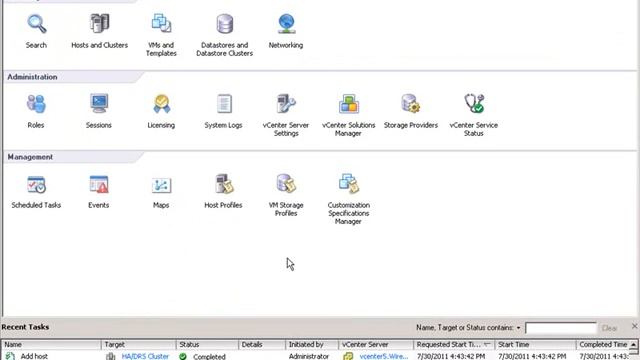The height and width of the screenshot is (360, 640).
Task: Click the Add host task icon
Action: point(10,356)
